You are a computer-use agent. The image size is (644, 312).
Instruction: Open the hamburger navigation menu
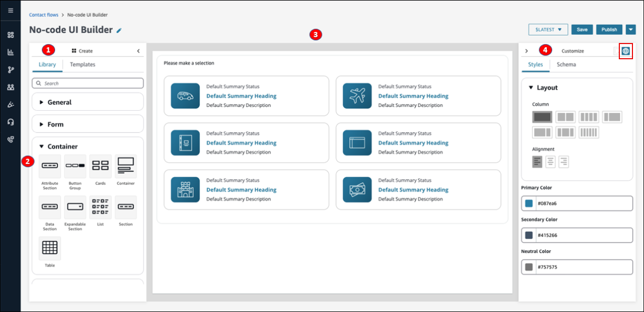(10, 10)
